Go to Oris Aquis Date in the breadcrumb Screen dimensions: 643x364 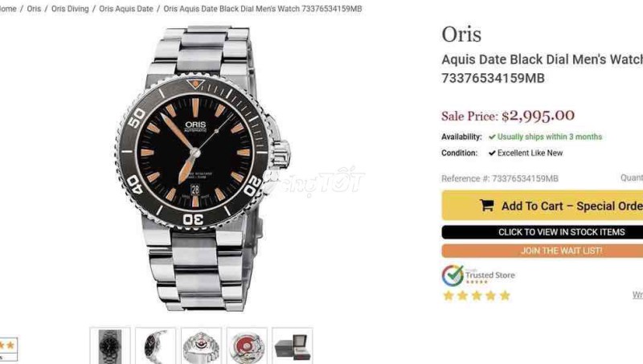(x=126, y=9)
